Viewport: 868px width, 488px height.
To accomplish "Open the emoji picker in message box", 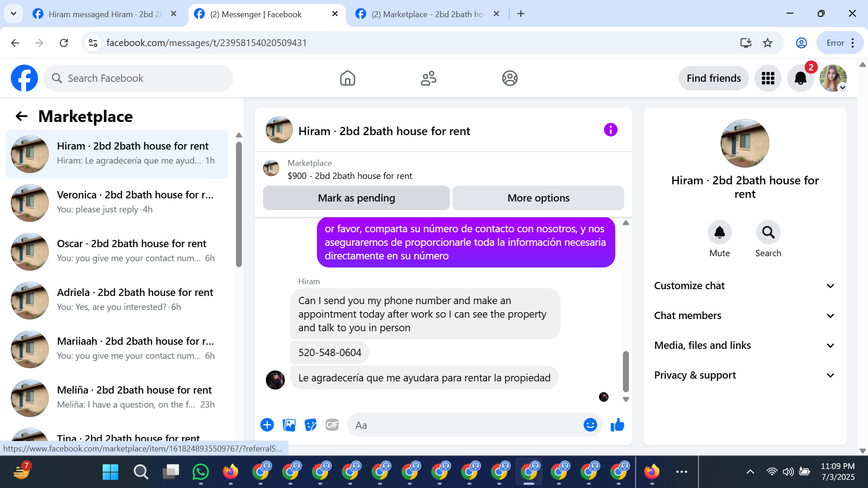I will click(590, 425).
